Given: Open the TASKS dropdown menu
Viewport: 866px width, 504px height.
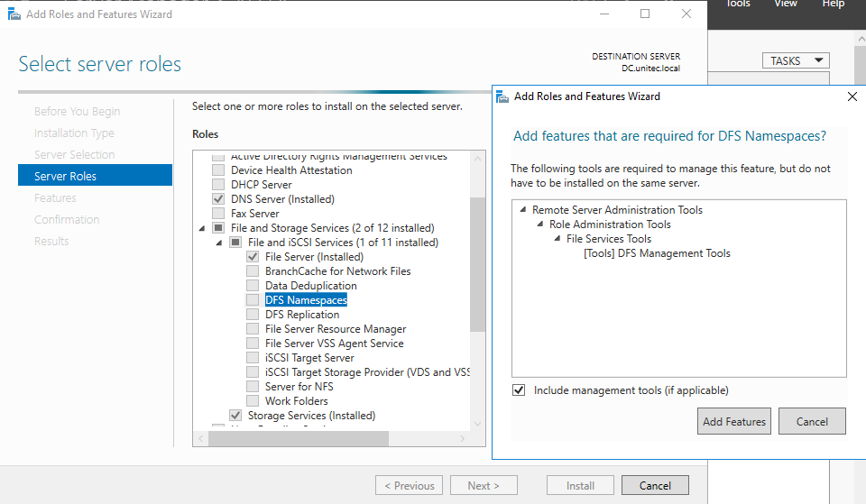Looking at the screenshot, I should coord(795,60).
